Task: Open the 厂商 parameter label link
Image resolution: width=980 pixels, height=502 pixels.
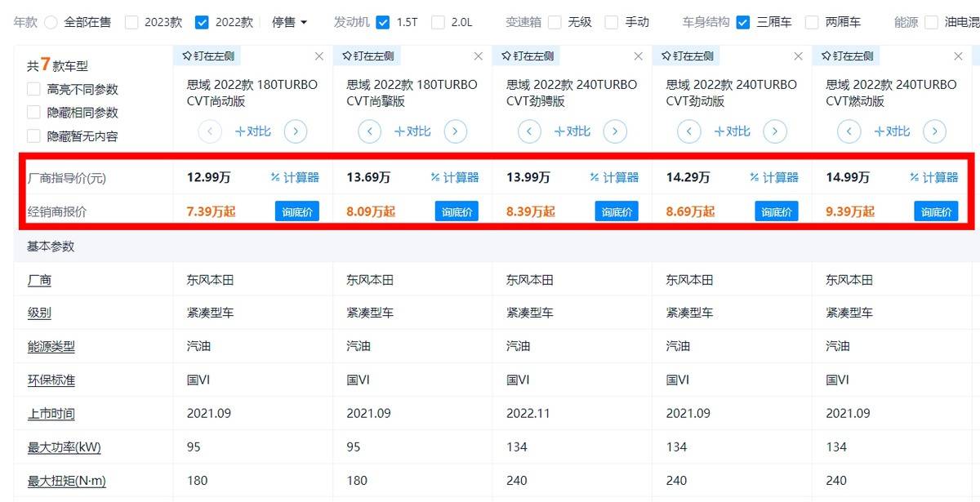Action: (39, 281)
